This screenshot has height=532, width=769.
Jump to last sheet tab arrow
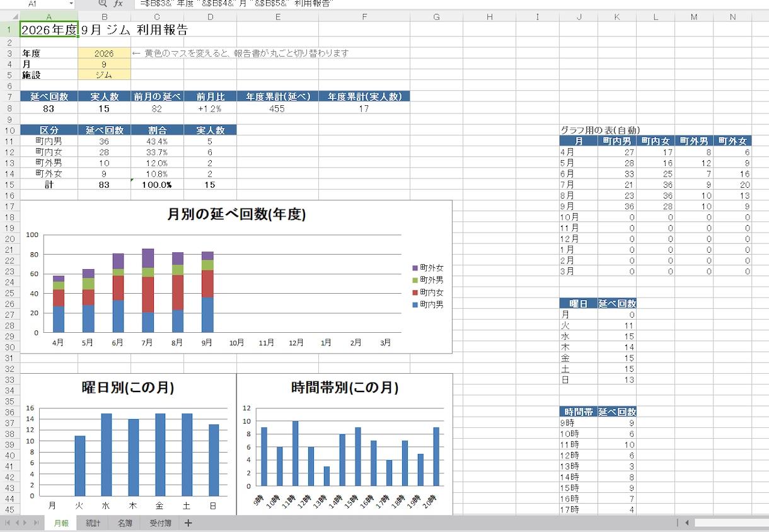point(36,523)
